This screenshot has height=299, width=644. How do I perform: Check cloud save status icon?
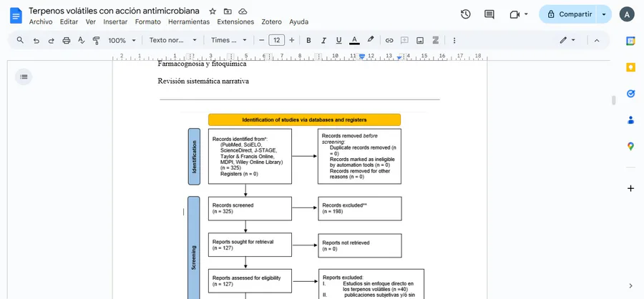[243, 11]
